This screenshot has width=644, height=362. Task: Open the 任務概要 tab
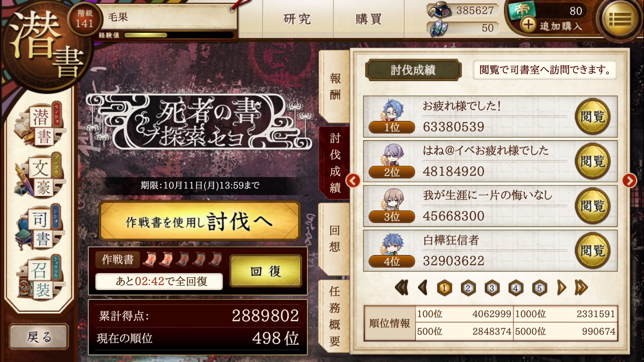[334, 316]
